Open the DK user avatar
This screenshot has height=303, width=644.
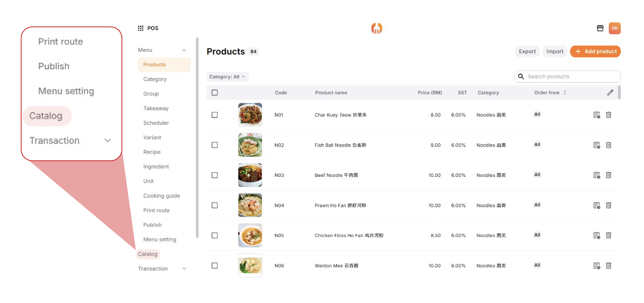click(x=614, y=28)
